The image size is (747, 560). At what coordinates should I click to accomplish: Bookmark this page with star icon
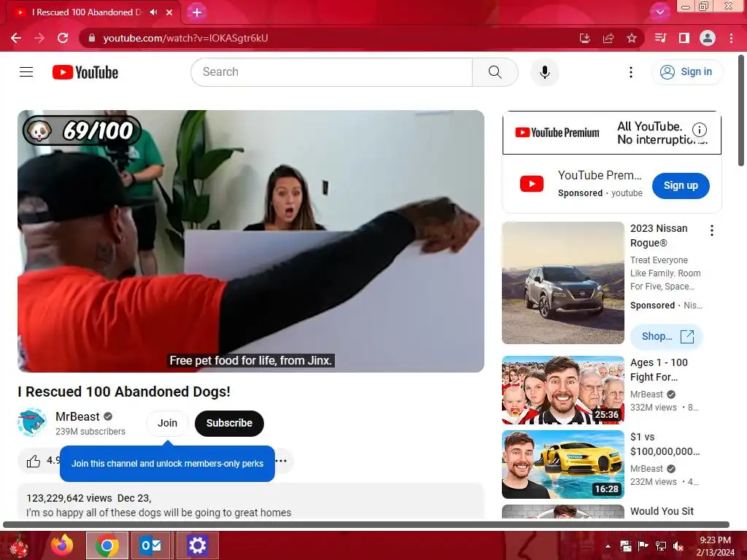coord(632,38)
